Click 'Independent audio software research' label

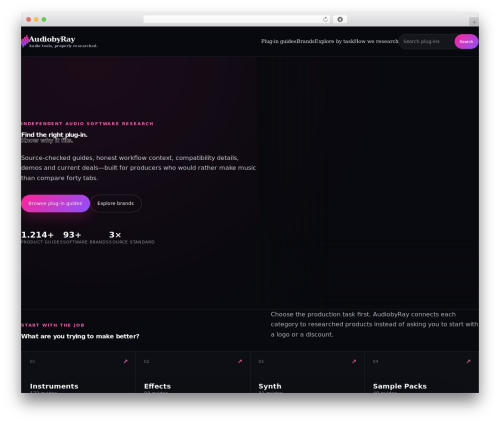coord(87,124)
